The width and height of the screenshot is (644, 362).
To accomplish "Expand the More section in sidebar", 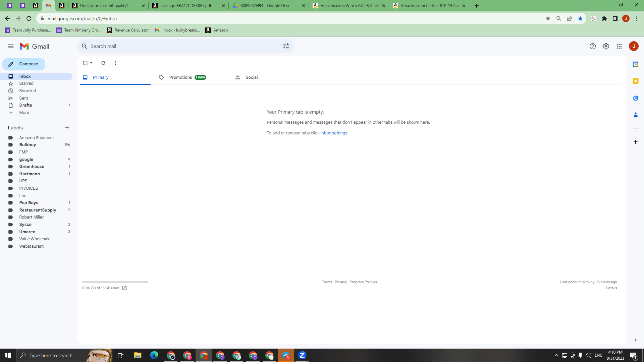I will click(x=24, y=113).
